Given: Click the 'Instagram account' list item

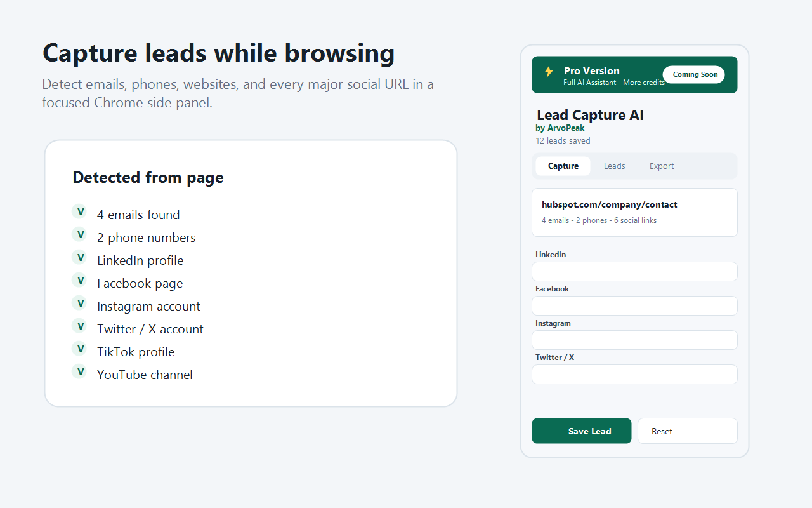Looking at the screenshot, I should click(x=148, y=307).
